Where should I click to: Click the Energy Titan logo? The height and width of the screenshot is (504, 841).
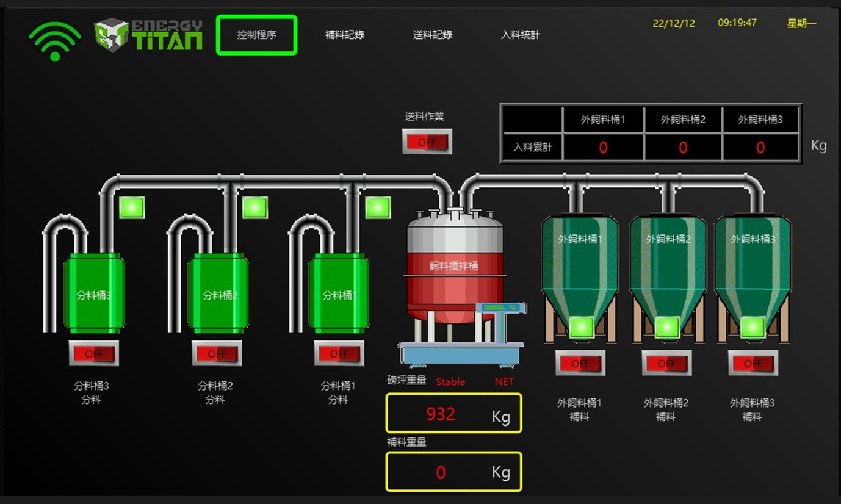(x=148, y=35)
